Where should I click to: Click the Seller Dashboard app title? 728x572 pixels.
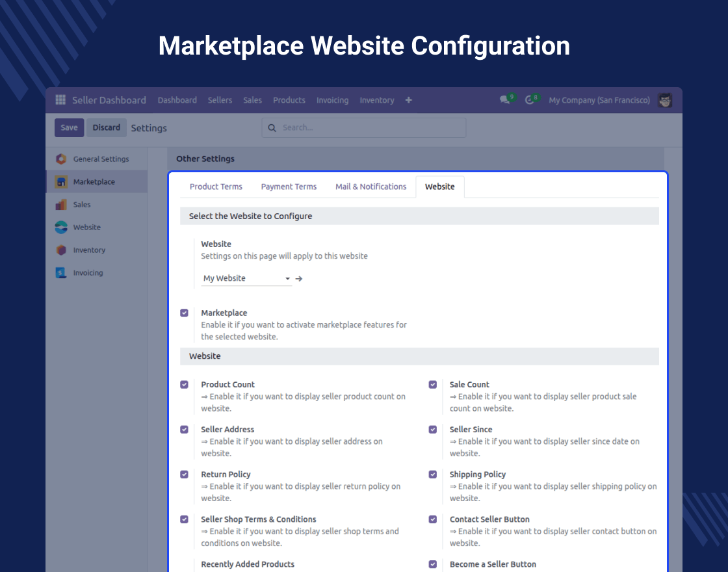pos(109,100)
